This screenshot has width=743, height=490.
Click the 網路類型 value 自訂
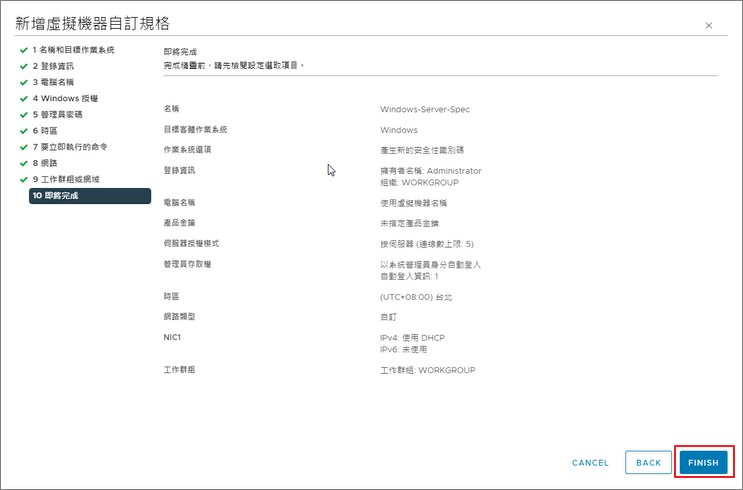(x=388, y=317)
